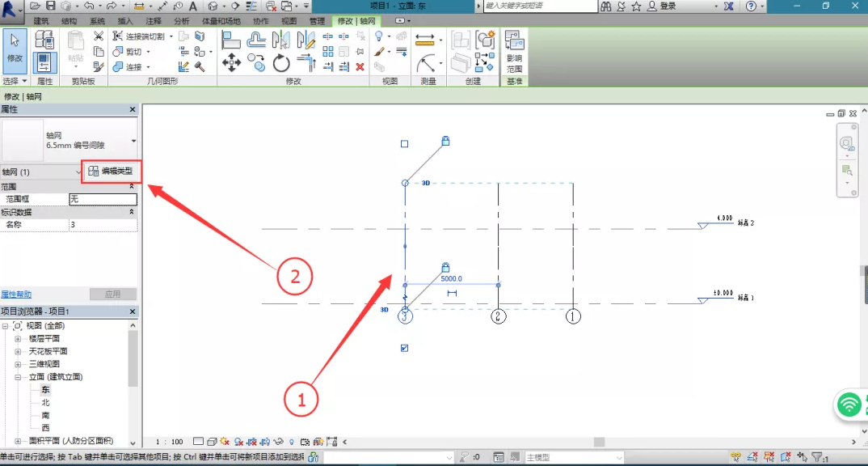The height and width of the screenshot is (466, 868).
Task: Click the Default 3D View house icon
Action: coord(213,6)
